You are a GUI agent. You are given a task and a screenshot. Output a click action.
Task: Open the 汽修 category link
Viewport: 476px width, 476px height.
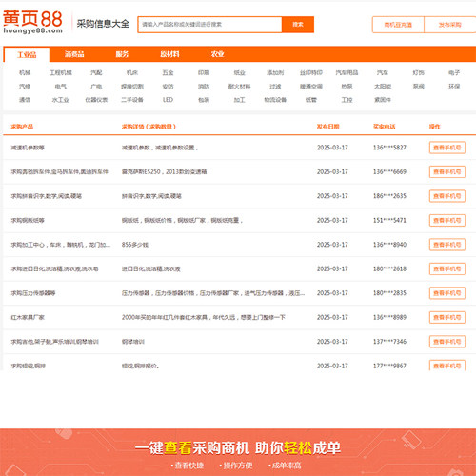click(x=25, y=87)
